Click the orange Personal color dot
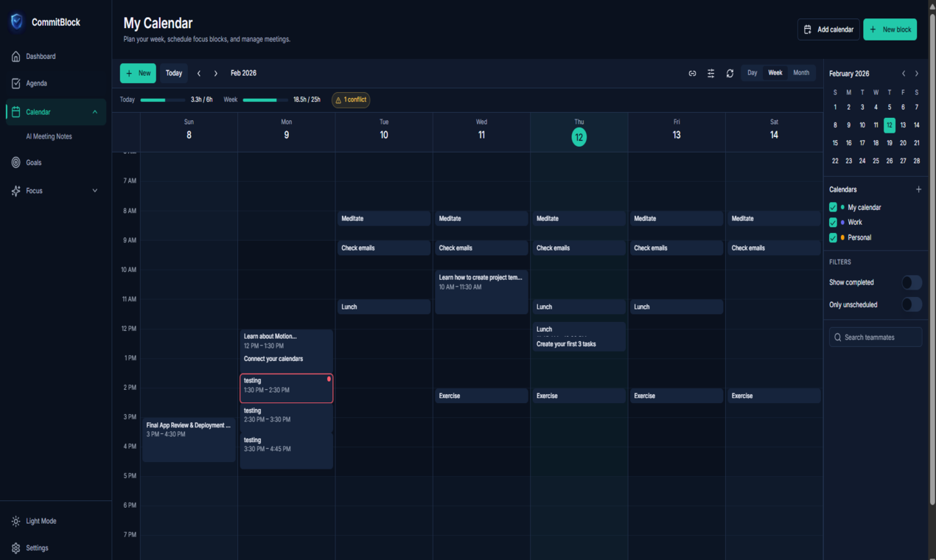The image size is (936, 560). point(842,237)
